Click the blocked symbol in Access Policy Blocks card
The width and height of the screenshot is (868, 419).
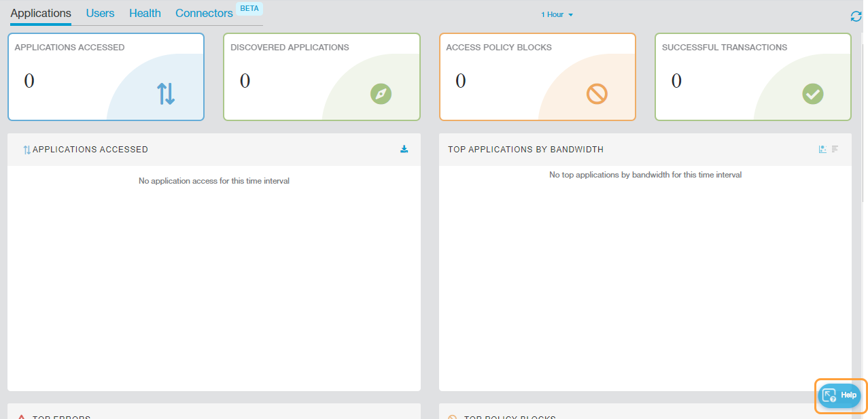click(597, 94)
